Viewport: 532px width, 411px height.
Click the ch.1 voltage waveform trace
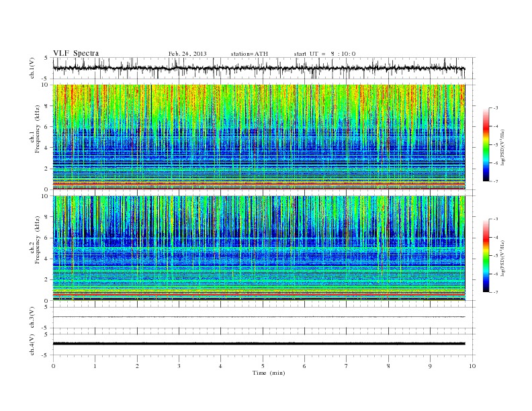pos(259,68)
